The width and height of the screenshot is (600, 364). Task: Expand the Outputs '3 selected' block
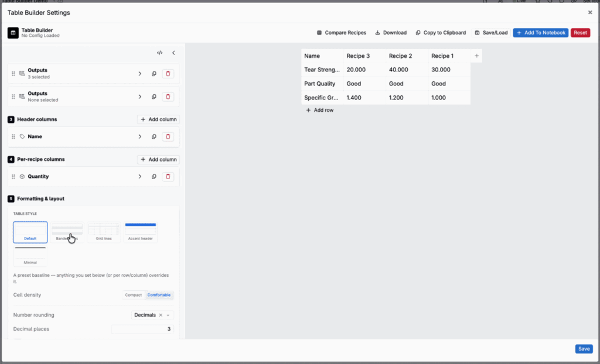click(139, 74)
